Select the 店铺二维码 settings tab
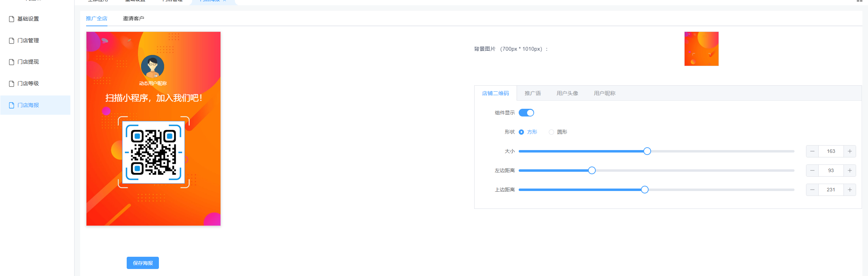This screenshot has height=276, width=868. pos(496,93)
